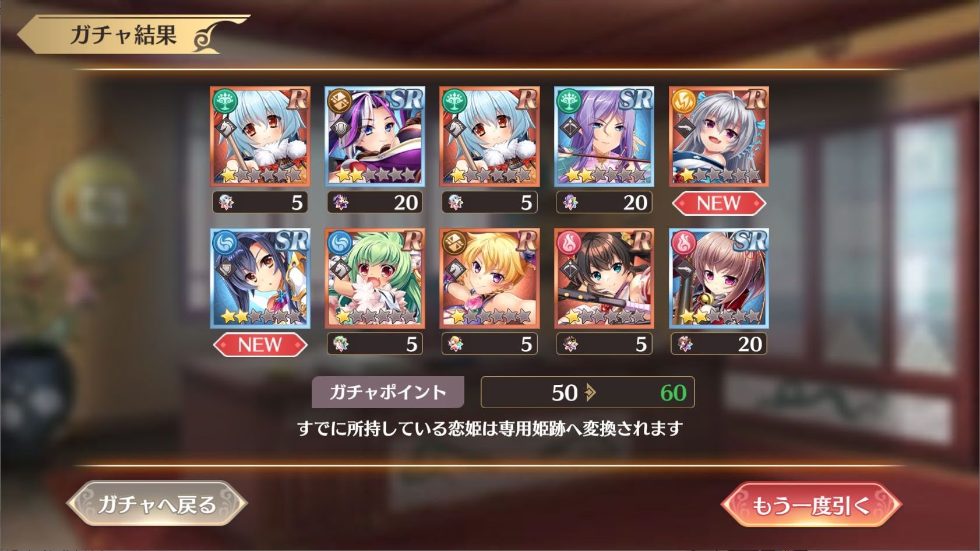Return via the ガチャへ戻る button

click(x=157, y=503)
